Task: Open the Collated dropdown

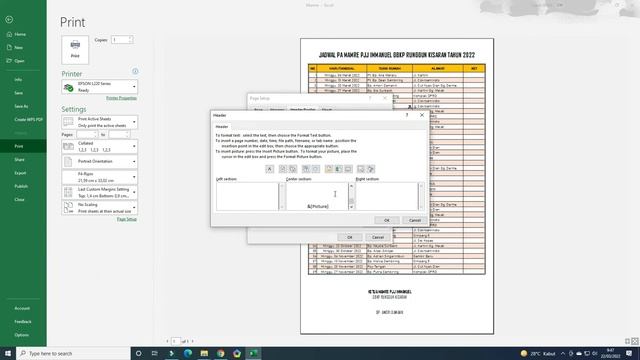Action: tap(100, 146)
